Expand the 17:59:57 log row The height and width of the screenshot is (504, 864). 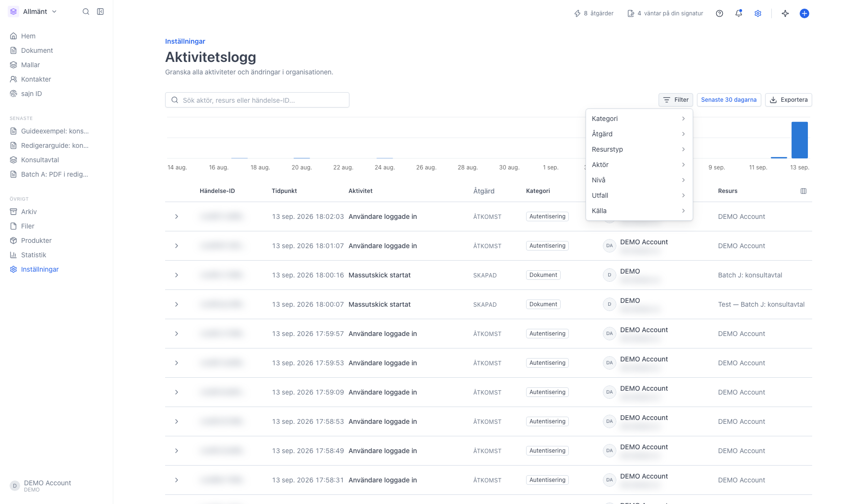(177, 334)
